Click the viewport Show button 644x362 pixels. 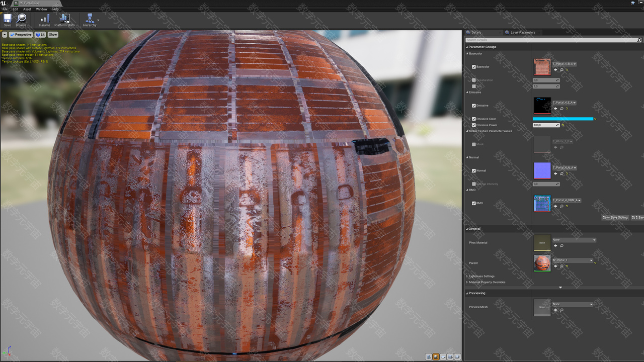pos(53,35)
